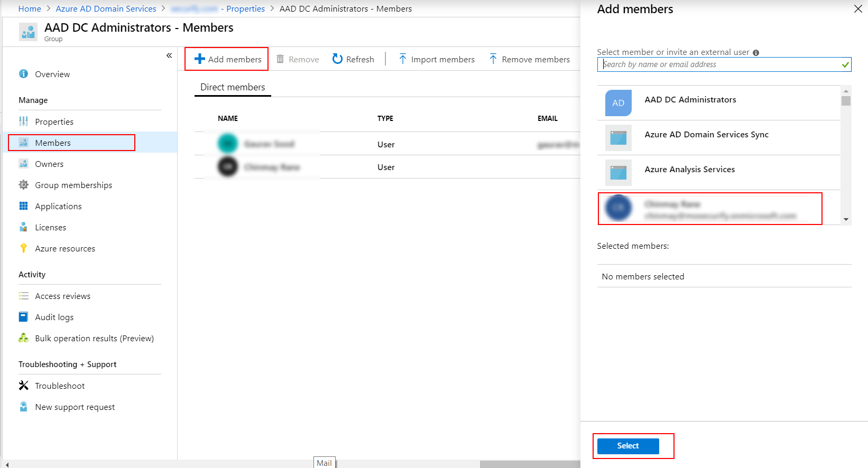
Task: Click the info icon beside external user label
Action: (756, 53)
